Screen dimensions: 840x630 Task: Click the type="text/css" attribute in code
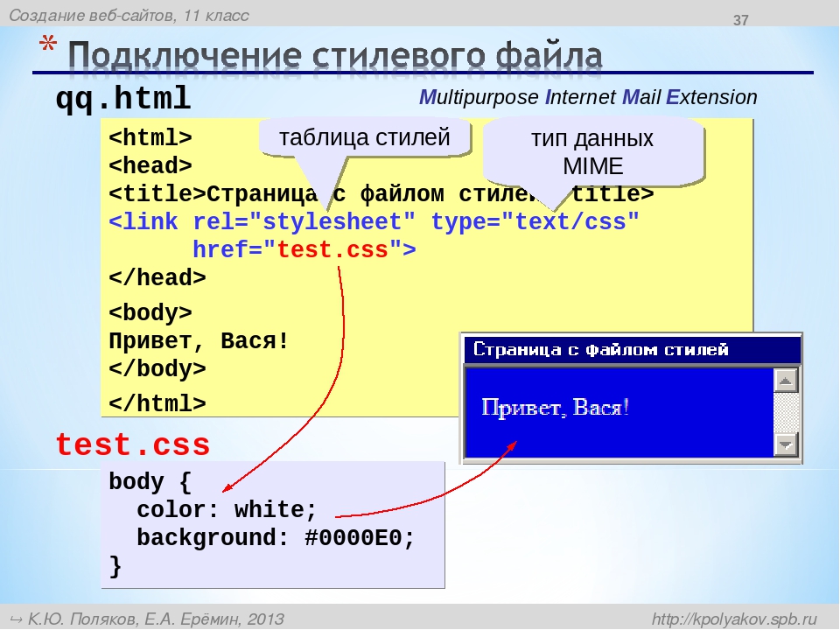[535, 221]
